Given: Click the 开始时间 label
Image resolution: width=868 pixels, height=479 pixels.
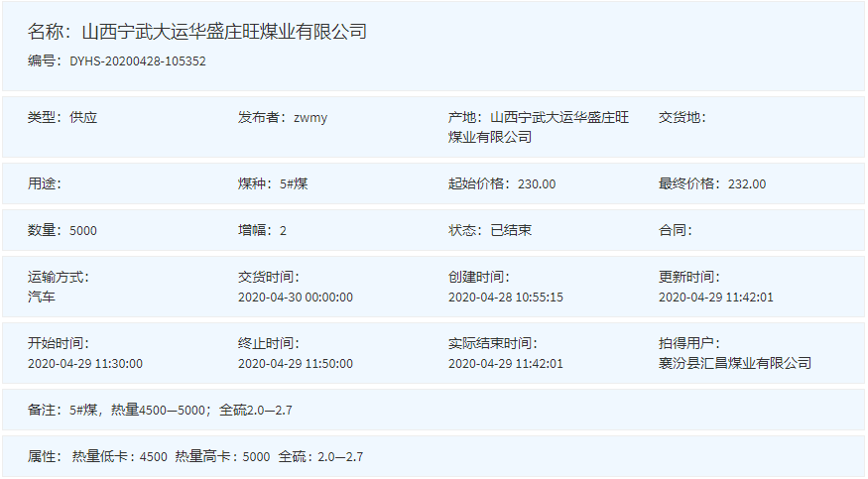Looking at the screenshot, I should click(59, 343).
